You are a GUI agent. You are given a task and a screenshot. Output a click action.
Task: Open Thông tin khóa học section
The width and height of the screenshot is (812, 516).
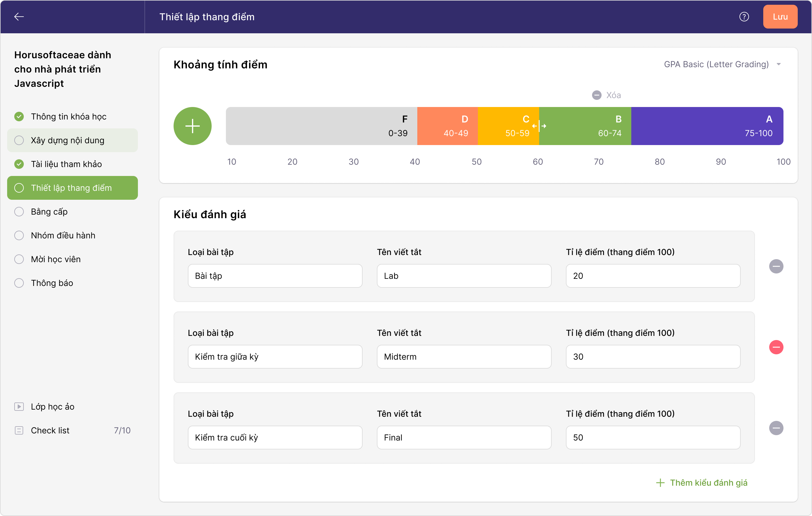pyautogui.click(x=68, y=116)
